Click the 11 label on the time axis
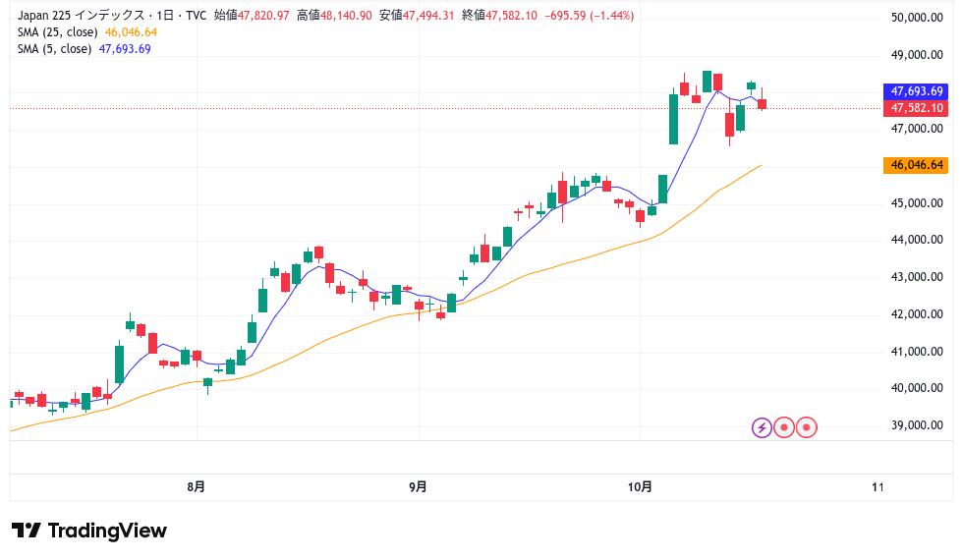This screenshot has height=560, width=963. [878, 485]
